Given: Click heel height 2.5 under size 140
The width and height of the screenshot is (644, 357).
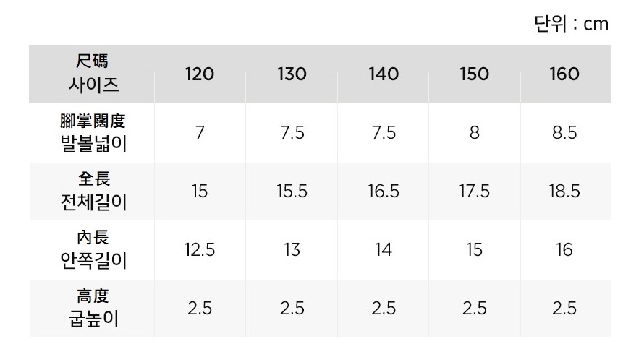Looking at the screenshot, I should point(384,309).
